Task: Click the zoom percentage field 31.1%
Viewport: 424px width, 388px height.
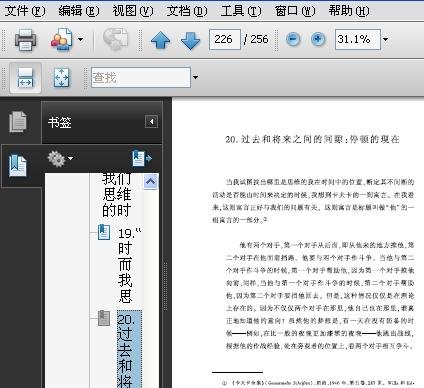Action: tap(358, 39)
